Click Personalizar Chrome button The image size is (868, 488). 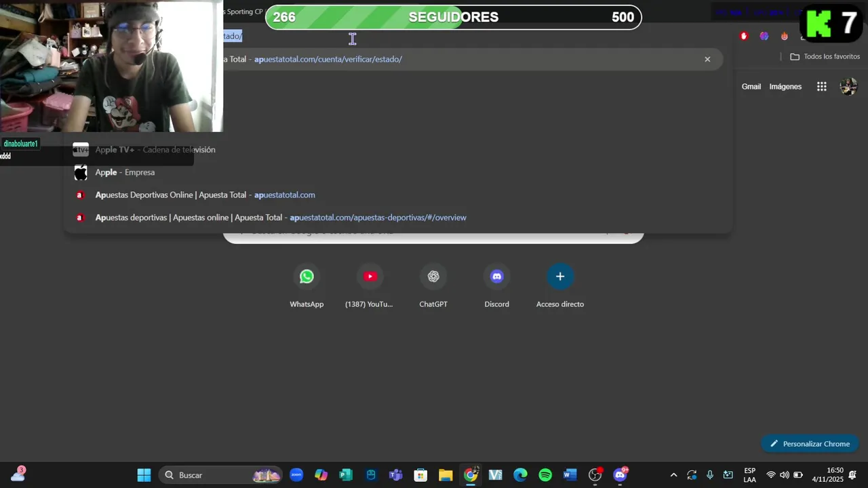click(810, 444)
